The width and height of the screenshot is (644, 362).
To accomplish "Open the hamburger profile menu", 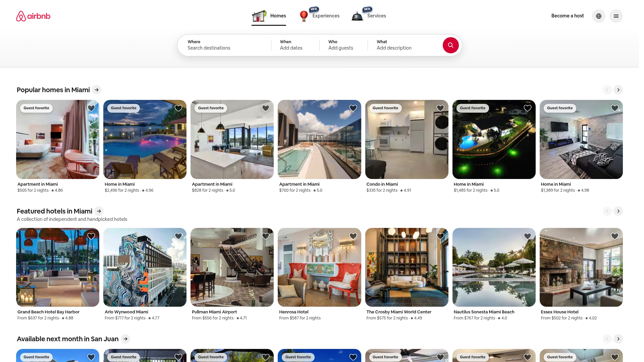I will pos(616,16).
